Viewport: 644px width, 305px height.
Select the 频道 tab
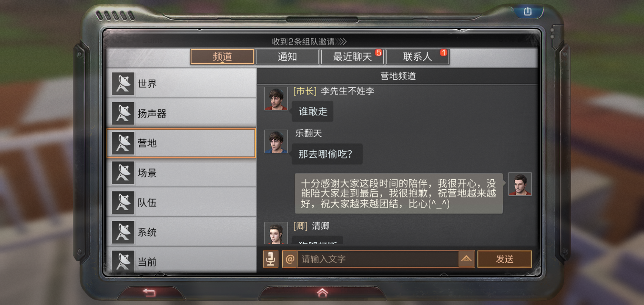pos(222,57)
